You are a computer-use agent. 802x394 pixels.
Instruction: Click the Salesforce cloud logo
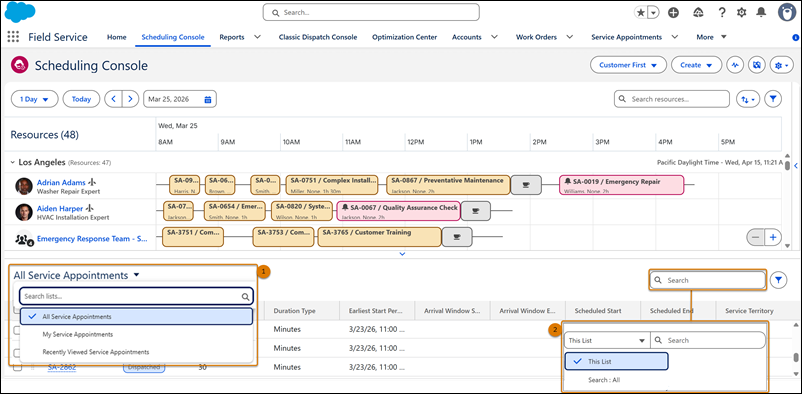pos(21,12)
